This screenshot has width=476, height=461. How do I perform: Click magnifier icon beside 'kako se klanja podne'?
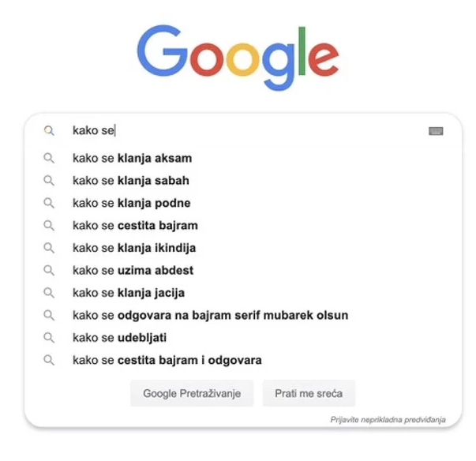49,203
